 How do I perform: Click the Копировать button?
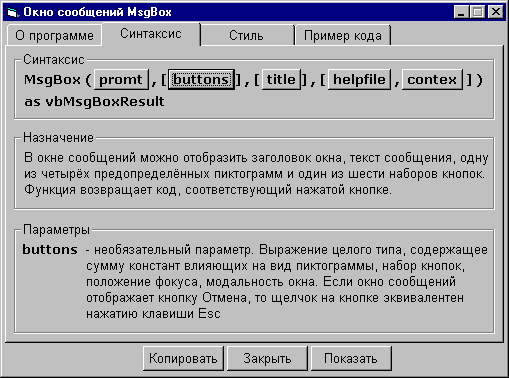(x=183, y=358)
